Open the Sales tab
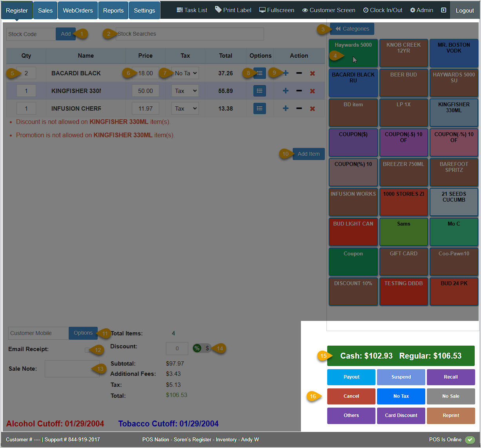The height and width of the screenshot is (448, 481). coord(45,10)
